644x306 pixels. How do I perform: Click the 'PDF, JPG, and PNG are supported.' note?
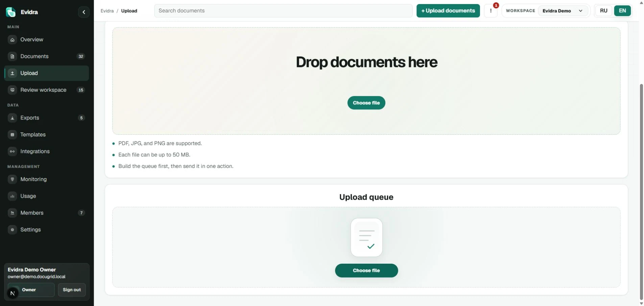(160, 144)
